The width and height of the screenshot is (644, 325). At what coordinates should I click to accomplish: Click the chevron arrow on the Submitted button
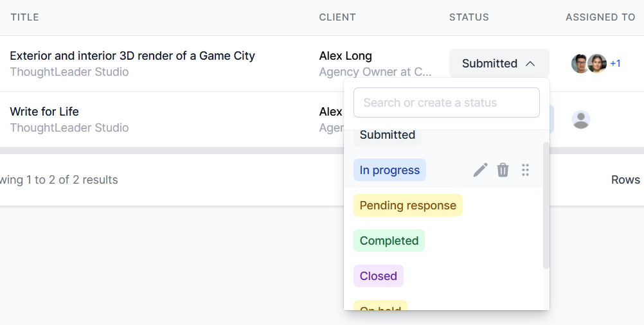click(x=530, y=64)
